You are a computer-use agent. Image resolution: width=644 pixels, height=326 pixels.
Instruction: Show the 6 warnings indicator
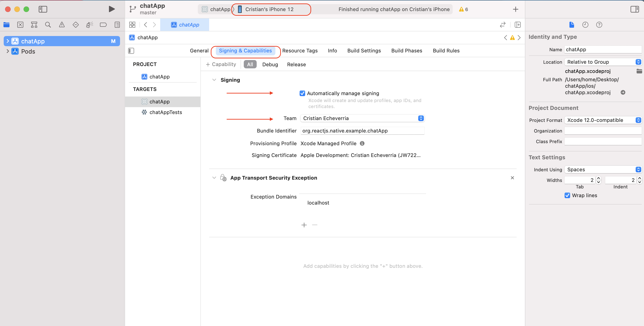(x=463, y=9)
